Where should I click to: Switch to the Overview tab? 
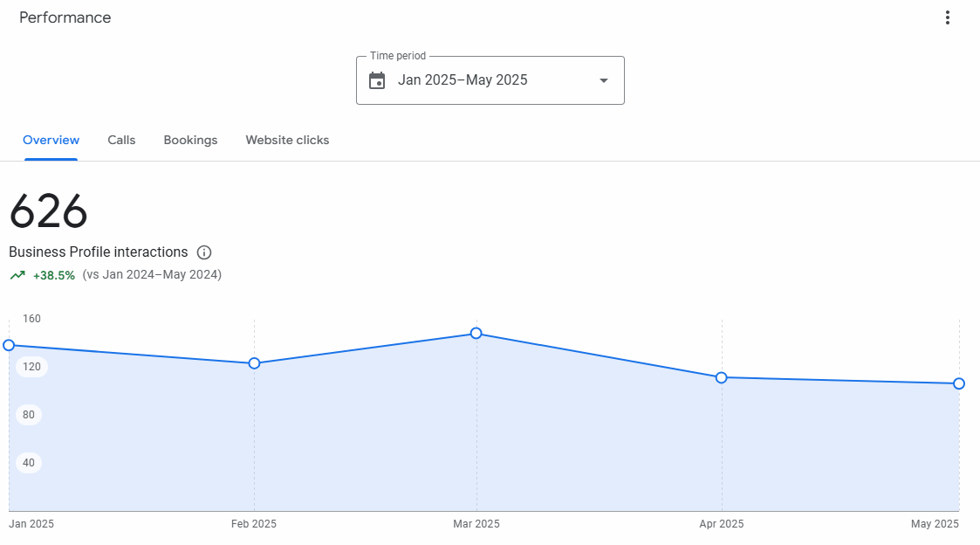point(51,140)
